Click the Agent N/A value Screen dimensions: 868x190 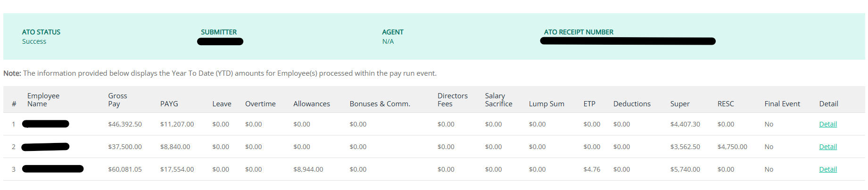tap(388, 41)
